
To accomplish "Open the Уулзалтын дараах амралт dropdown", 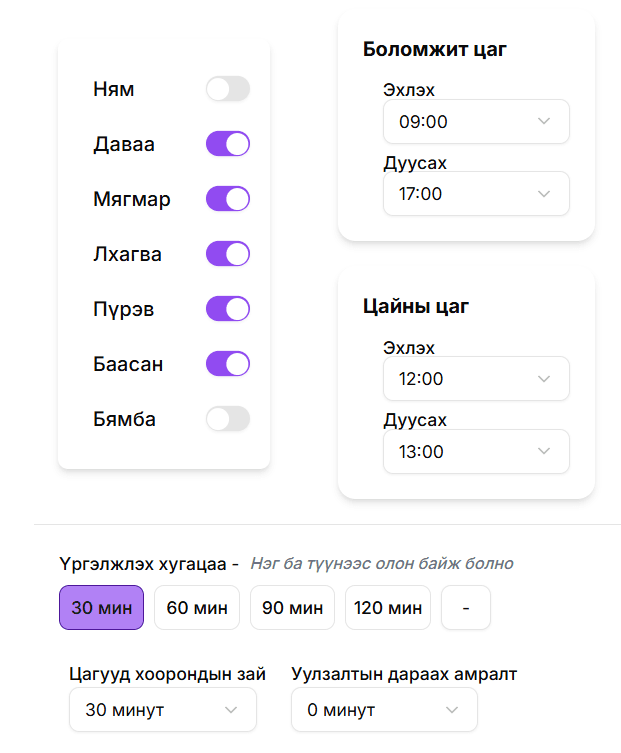I will [384, 710].
